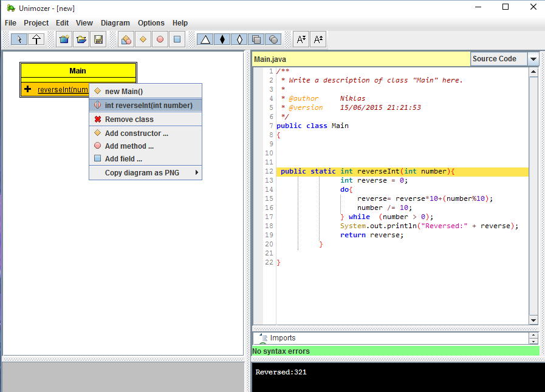The image size is (545, 392).
Task: Toggle the inheritance triangle display button
Action: tap(205, 39)
